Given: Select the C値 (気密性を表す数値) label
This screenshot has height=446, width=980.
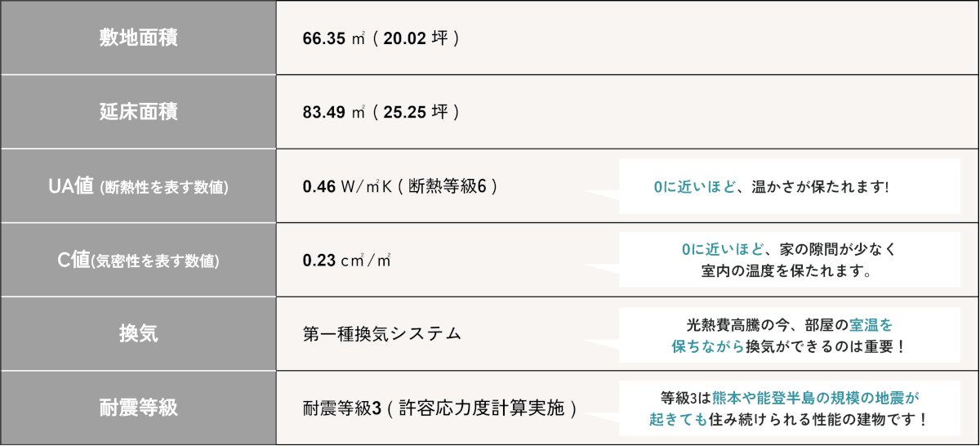Looking at the screenshot, I should [138, 261].
